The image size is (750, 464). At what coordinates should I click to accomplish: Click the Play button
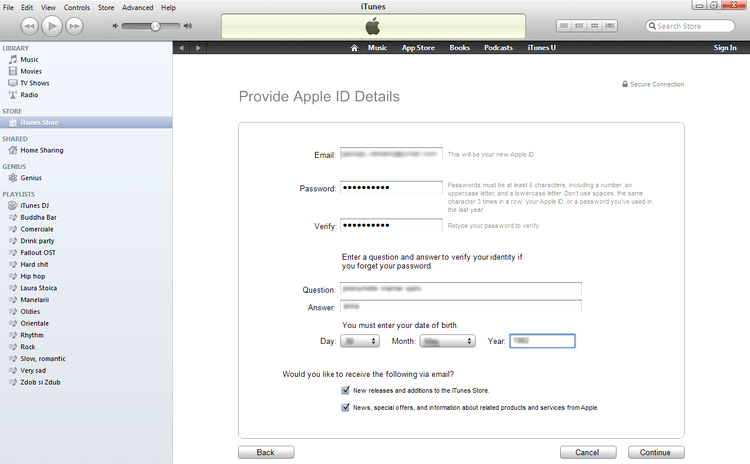coord(52,26)
